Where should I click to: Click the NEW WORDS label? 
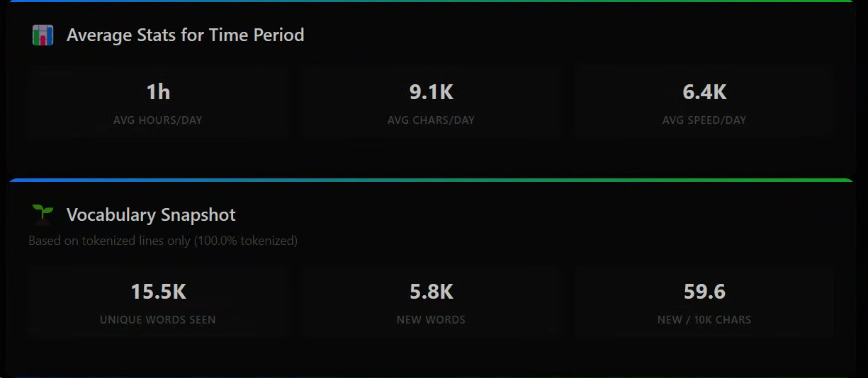[431, 320]
